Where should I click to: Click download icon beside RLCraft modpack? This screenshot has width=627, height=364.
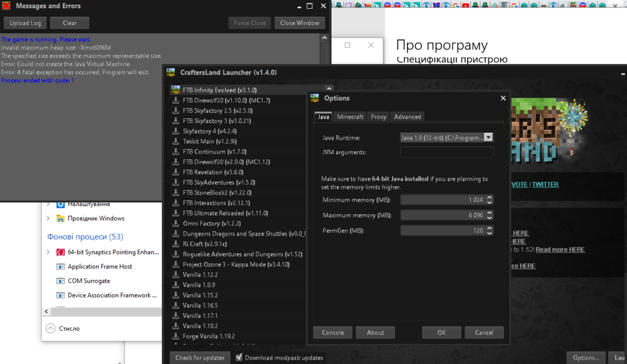pyautogui.click(x=176, y=244)
